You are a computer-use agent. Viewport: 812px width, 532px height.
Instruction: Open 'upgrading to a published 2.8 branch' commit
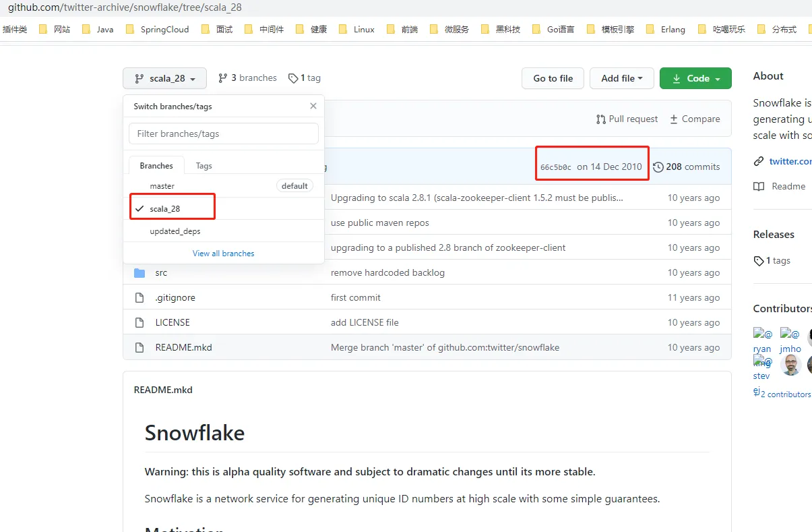click(448, 247)
